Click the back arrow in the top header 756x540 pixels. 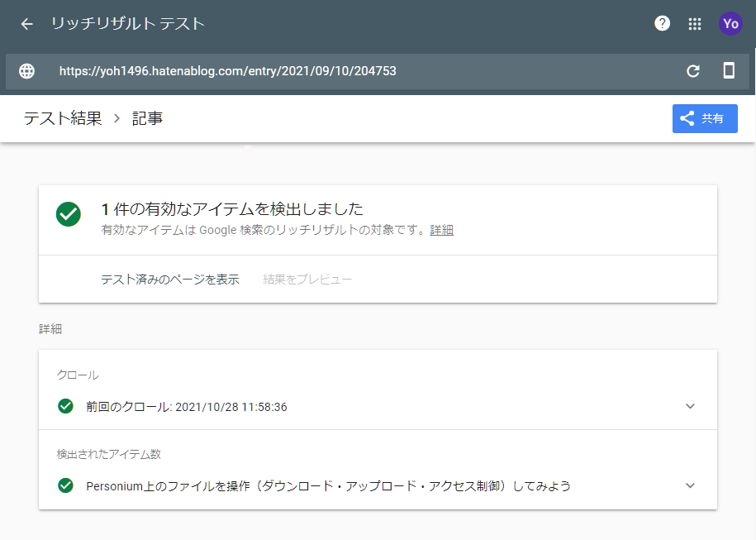pos(26,24)
